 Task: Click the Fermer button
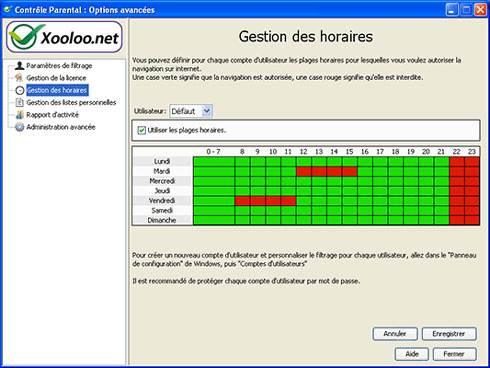click(454, 354)
